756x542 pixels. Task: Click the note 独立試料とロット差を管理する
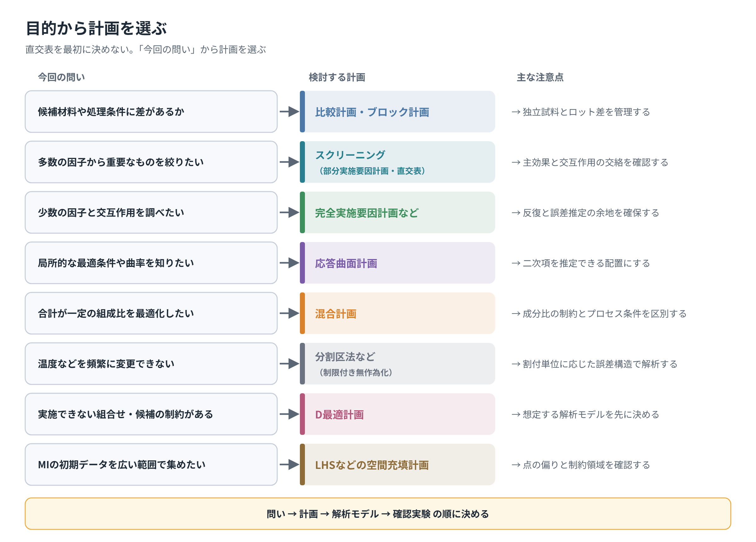[x=581, y=112]
